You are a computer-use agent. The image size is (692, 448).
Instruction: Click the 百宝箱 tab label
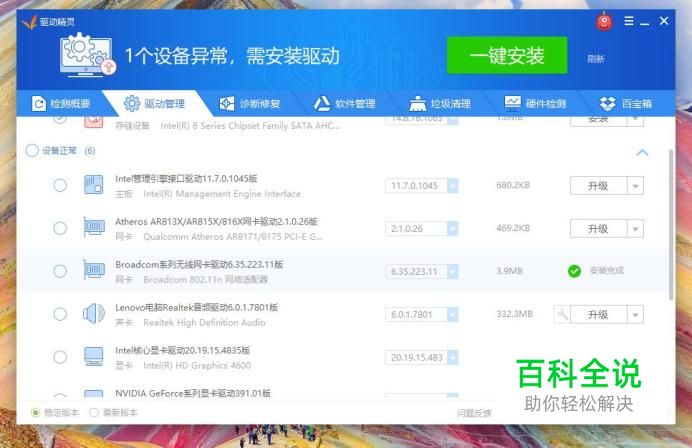click(x=637, y=104)
